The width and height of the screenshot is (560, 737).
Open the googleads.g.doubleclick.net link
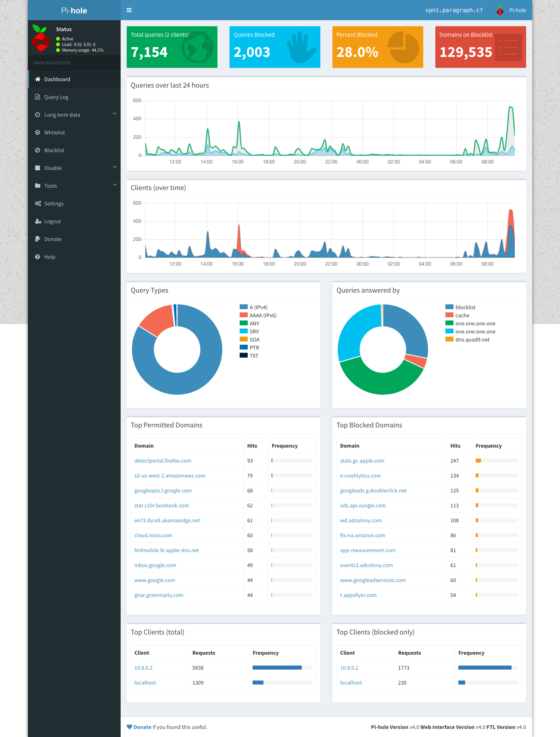(x=373, y=490)
